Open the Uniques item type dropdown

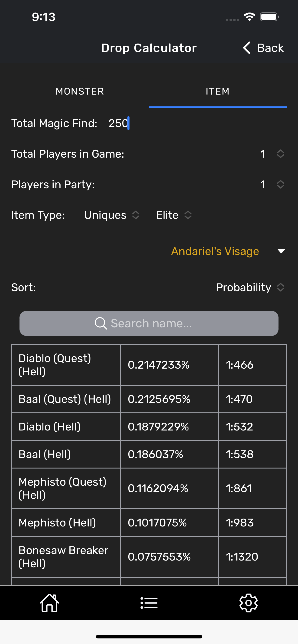pyautogui.click(x=112, y=215)
